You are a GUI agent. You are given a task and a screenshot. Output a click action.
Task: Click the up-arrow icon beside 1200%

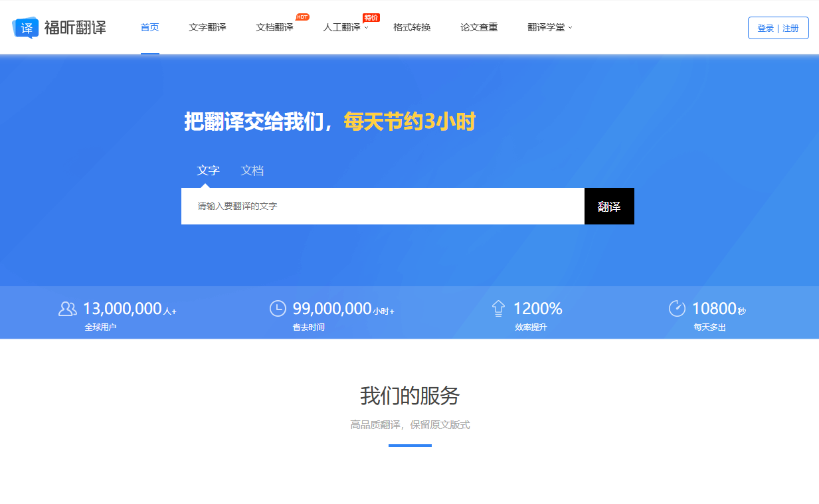pos(498,308)
